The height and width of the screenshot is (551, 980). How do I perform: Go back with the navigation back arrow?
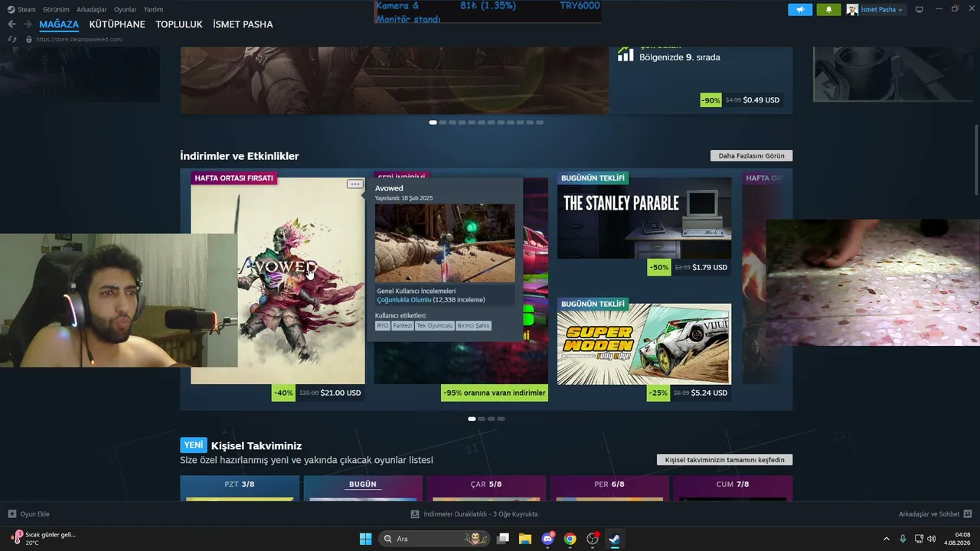click(x=11, y=24)
